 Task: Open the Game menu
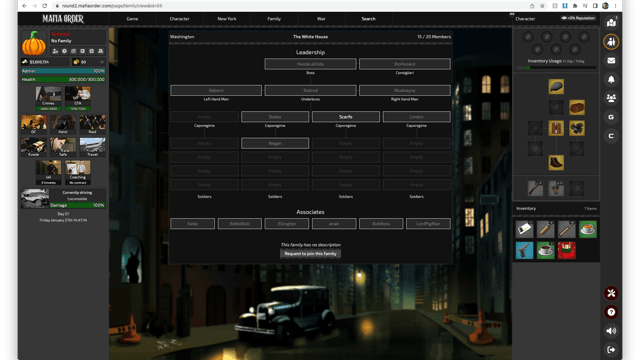coord(132,19)
